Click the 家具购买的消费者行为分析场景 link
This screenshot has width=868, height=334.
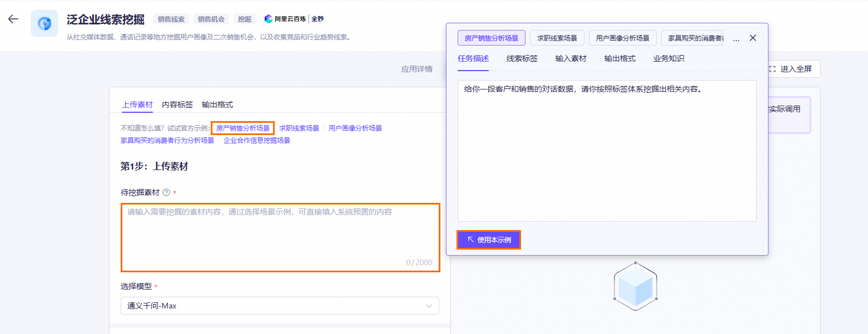tap(167, 141)
